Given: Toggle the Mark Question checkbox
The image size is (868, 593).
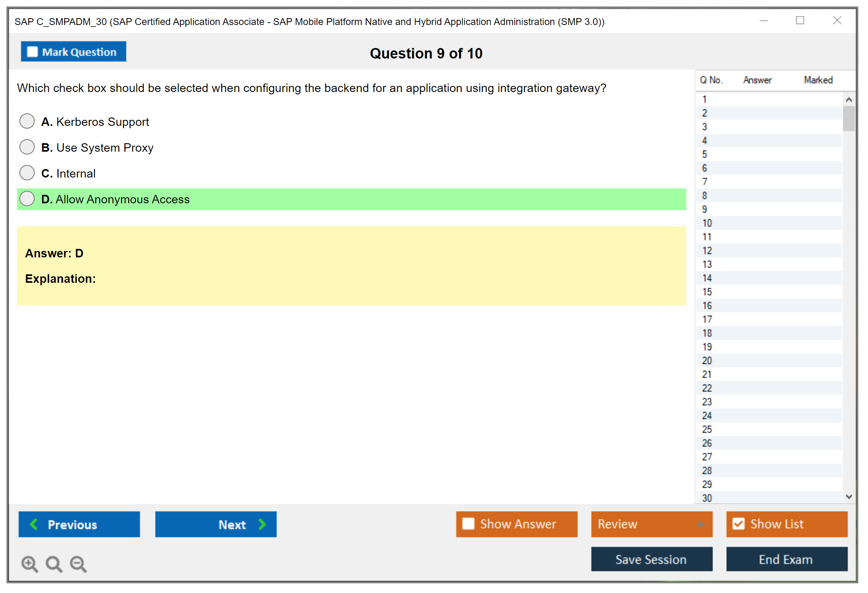Looking at the screenshot, I should [32, 52].
